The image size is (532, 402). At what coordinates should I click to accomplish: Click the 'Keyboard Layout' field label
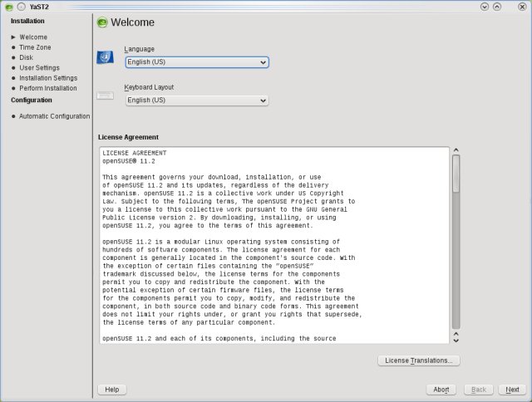(149, 87)
